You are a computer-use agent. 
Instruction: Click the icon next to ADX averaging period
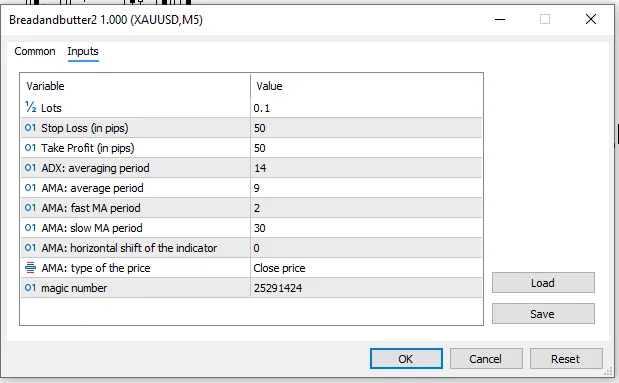(30, 167)
